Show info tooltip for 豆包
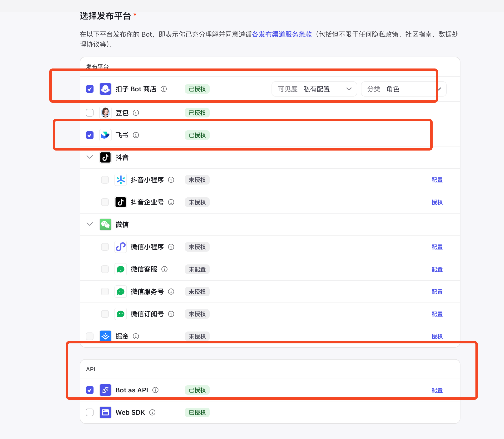Viewport: 504px width, 439px height. click(x=136, y=113)
